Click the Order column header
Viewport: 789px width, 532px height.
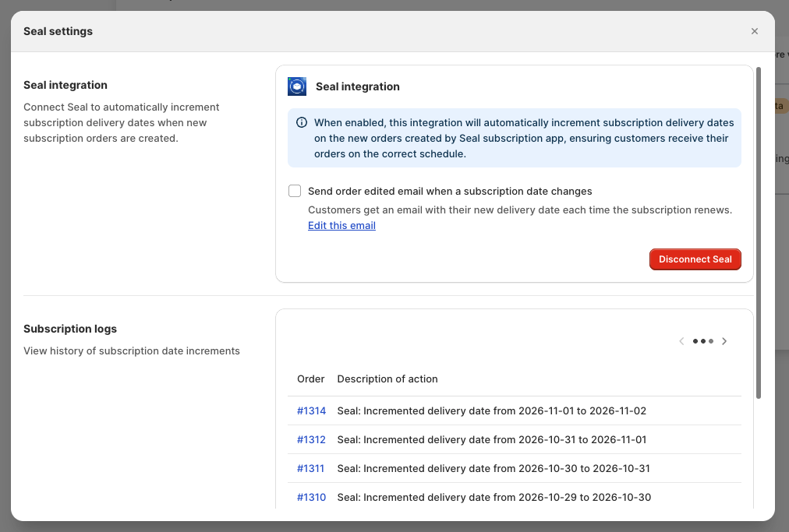(311, 379)
